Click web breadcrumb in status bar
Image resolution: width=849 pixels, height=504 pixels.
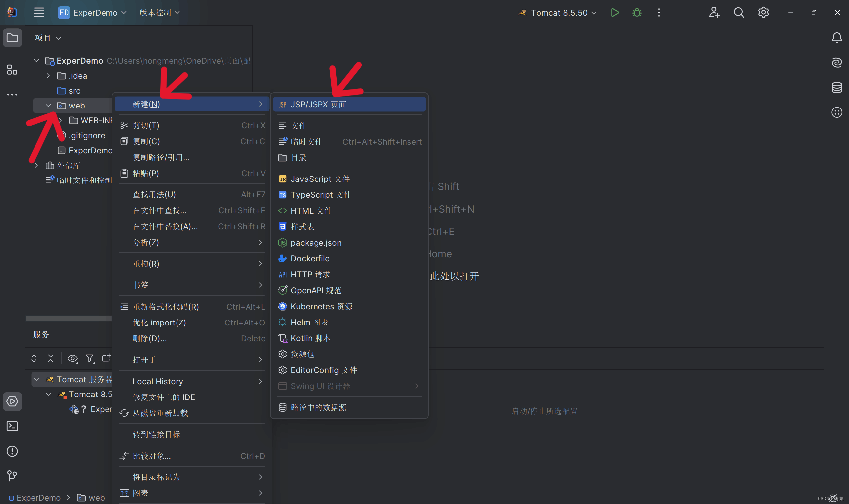91,498
